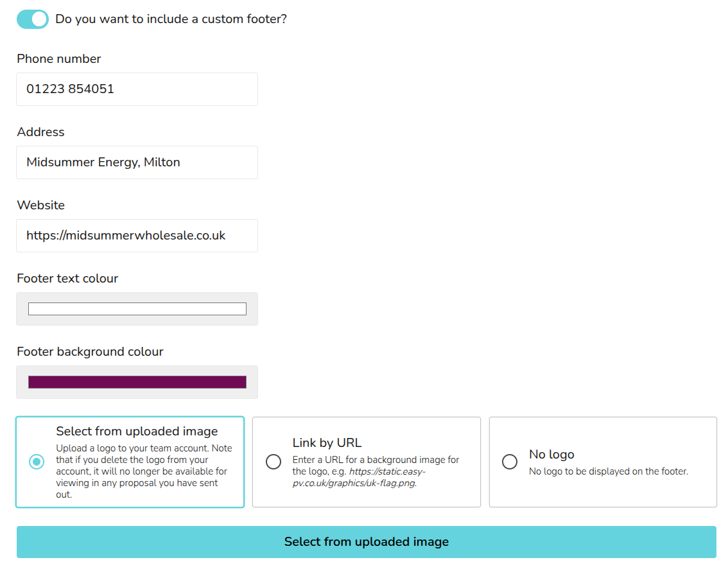Focus the Address text field
The width and height of the screenshot is (728, 569).
point(137,162)
